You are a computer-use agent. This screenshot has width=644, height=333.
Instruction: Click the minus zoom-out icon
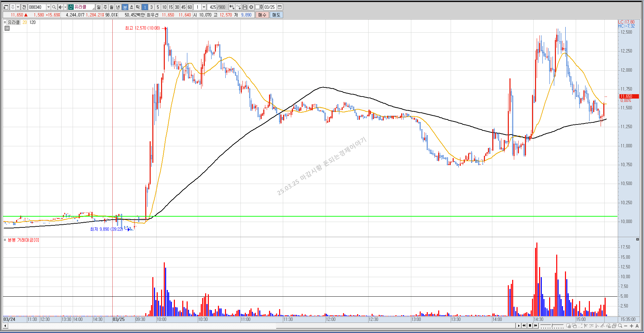click(x=626, y=326)
